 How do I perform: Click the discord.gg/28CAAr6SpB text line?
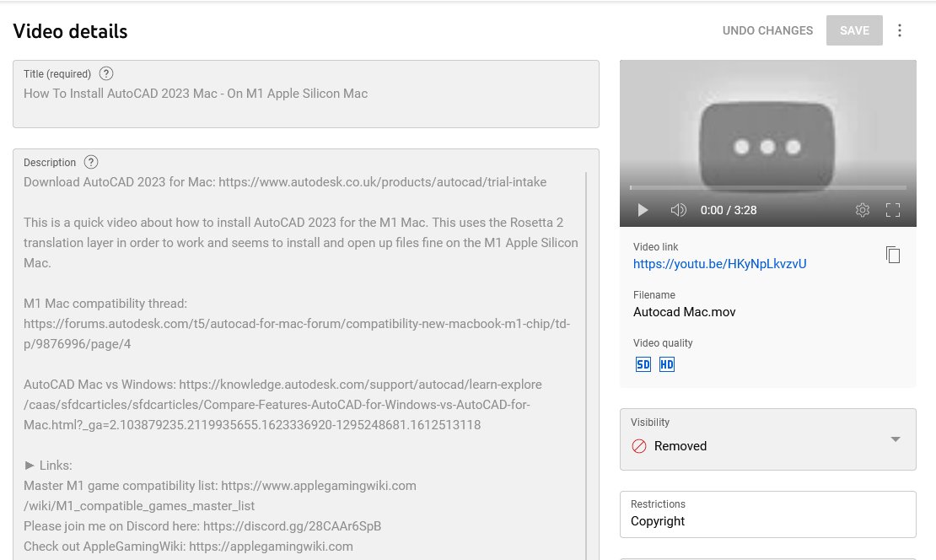pos(202,526)
